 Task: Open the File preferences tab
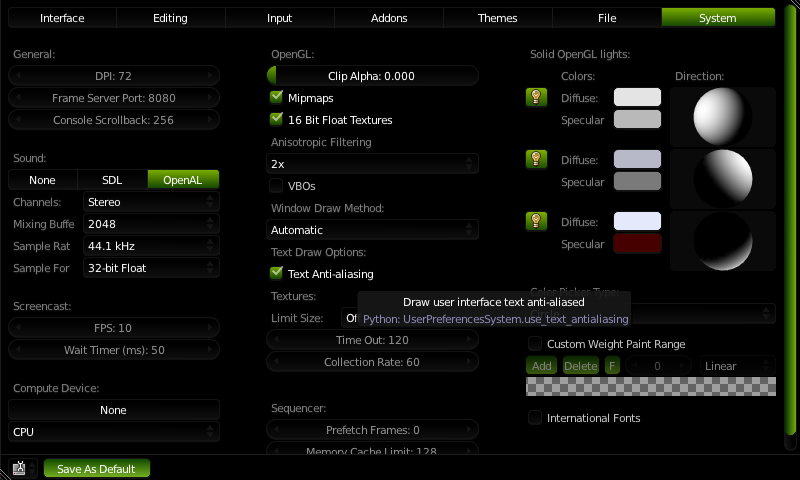click(607, 18)
